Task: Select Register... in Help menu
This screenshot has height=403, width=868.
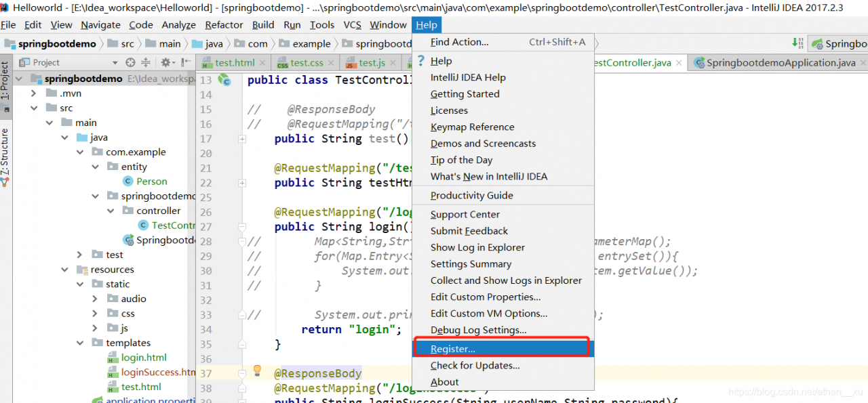Action: pyautogui.click(x=503, y=349)
